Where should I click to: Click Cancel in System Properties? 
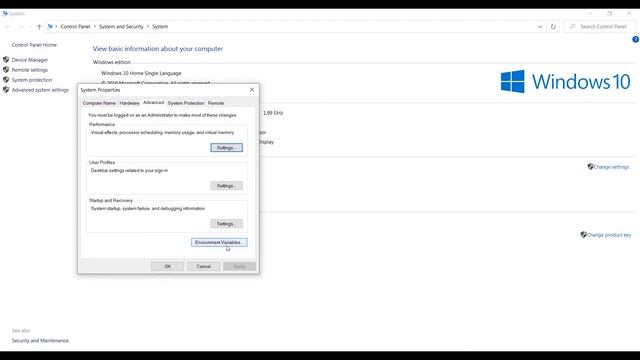pos(203,267)
